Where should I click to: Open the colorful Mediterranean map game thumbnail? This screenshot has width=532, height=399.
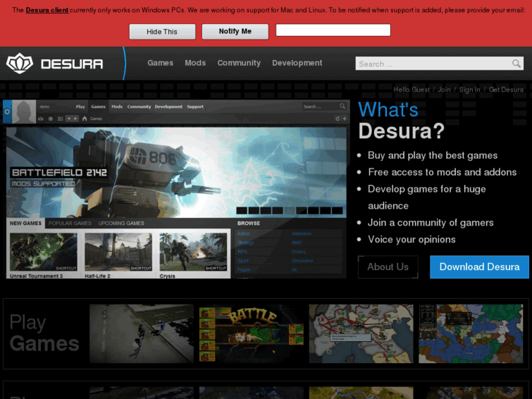click(471, 333)
